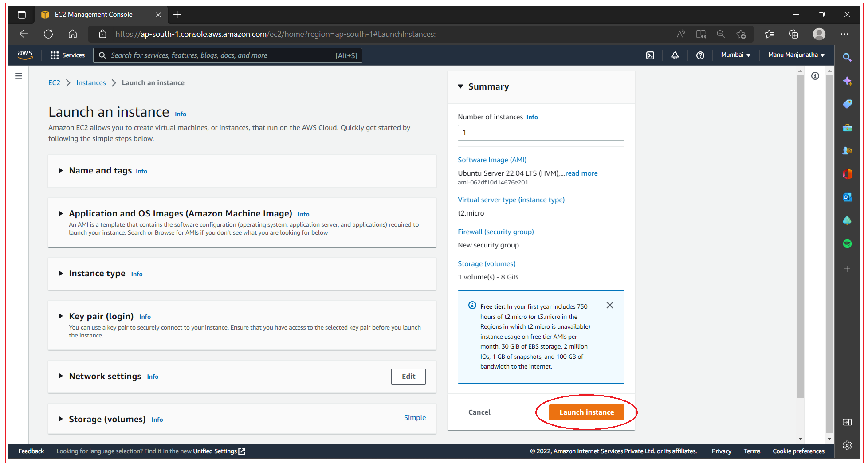This screenshot has height=467, width=868.
Task: Open the Software Image (AMI) link
Action: pos(492,160)
